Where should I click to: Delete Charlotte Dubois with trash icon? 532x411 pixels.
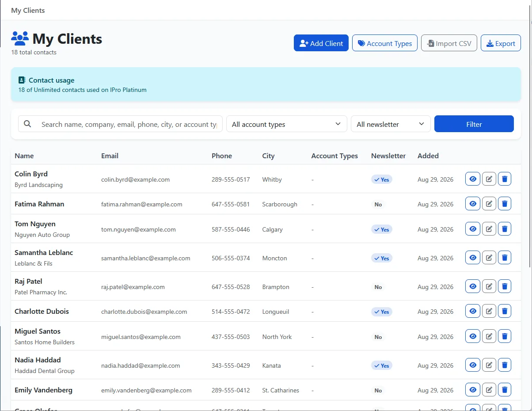pyautogui.click(x=505, y=311)
